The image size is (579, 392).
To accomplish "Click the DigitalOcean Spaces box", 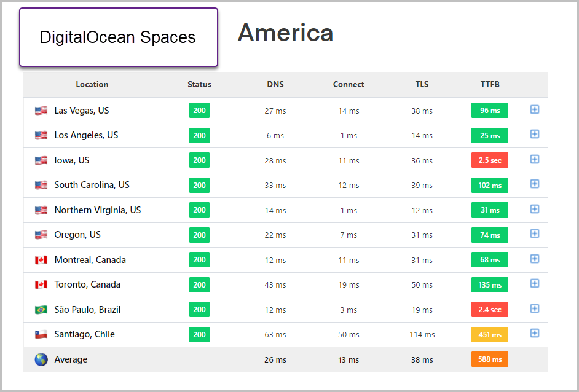I will 119,37.
